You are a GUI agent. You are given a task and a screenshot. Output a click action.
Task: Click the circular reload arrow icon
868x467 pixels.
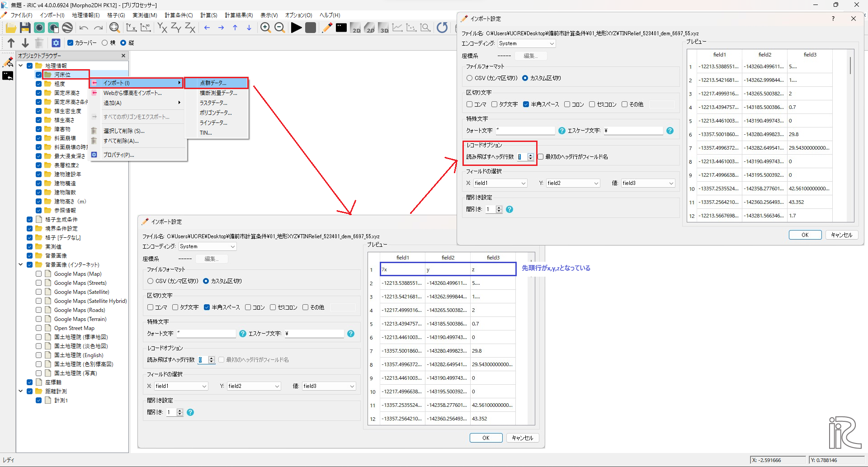pyautogui.click(x=442, y=28)
